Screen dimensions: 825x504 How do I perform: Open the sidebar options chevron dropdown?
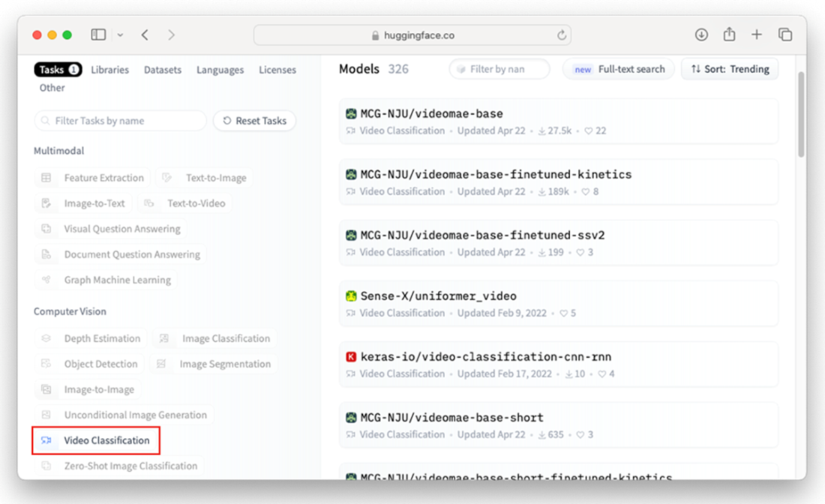120,35
